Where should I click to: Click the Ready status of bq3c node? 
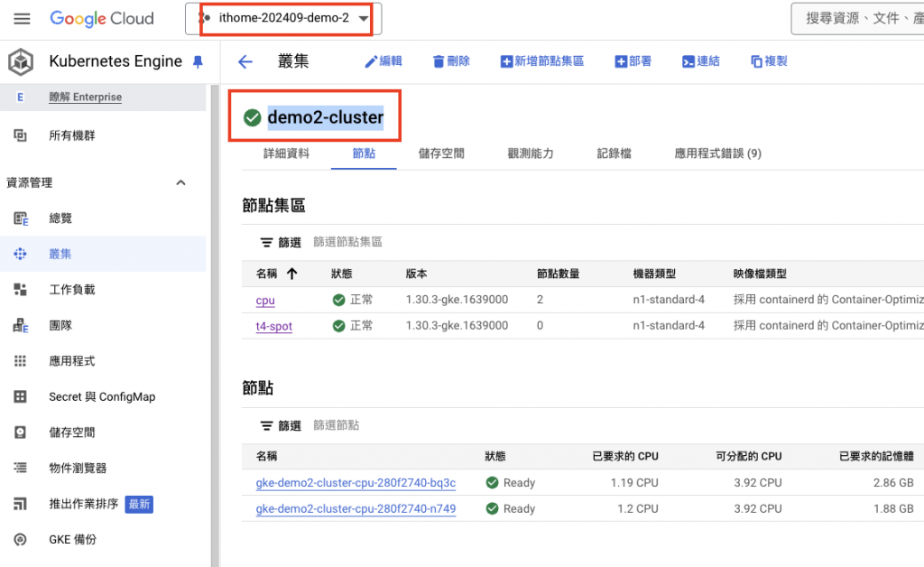(511, 483)
